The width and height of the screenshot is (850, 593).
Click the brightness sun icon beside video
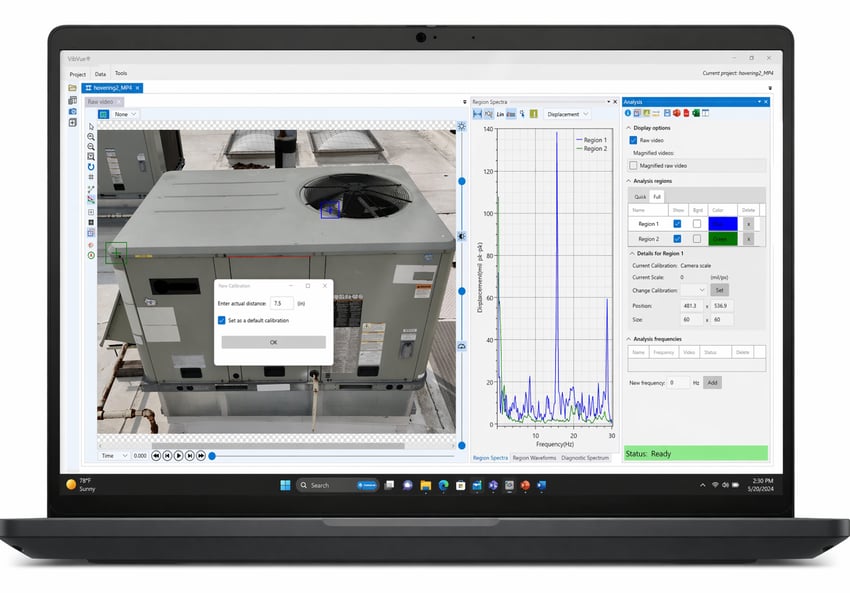pyautogui.click(x=462, y=126)
